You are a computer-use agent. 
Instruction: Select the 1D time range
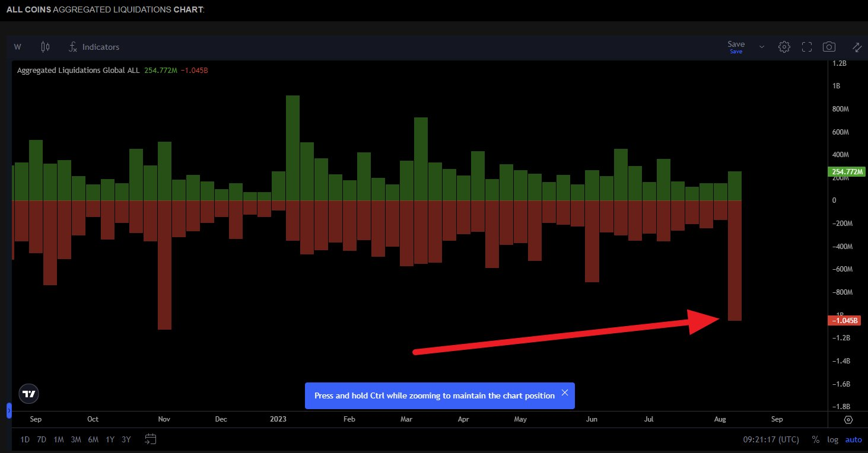tap(25, 439)
